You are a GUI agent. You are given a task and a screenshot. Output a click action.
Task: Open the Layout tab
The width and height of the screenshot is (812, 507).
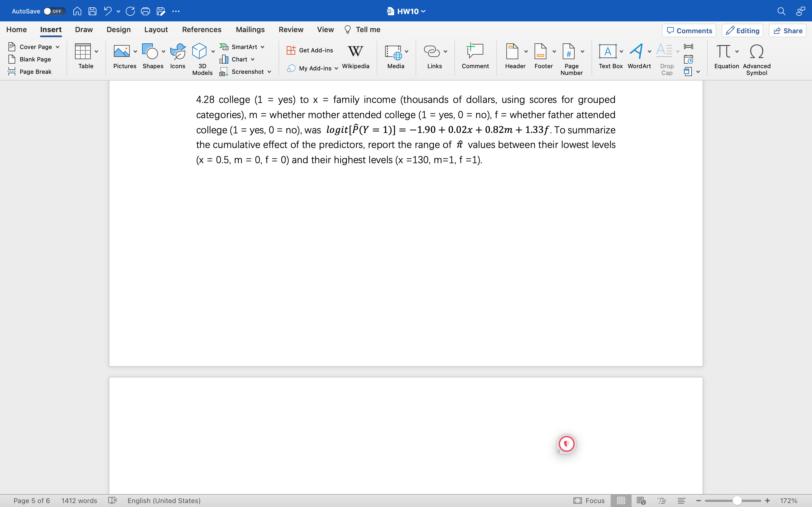[156, 30]
